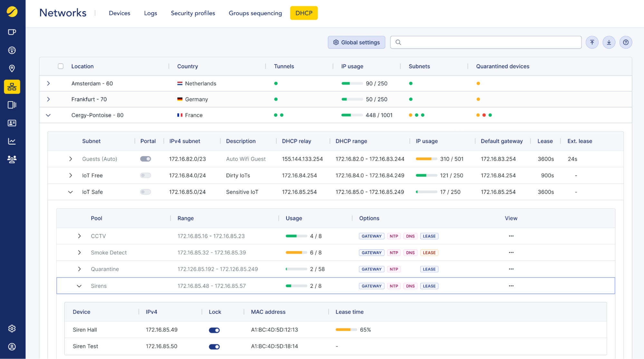Enable the Portal toggle for IoT Free subnet
This screenshot has width=644, height=359.
coord(145,175)
